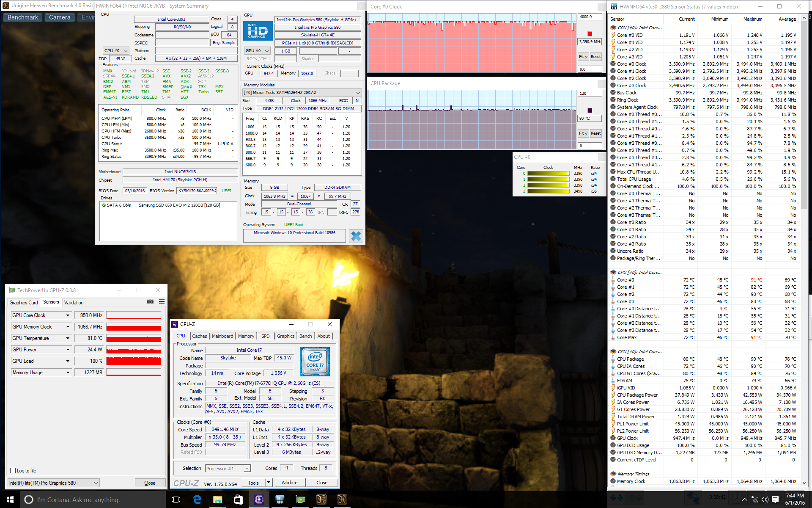The width and height of the screenshot is (812, 508).
Task: Show hidden system tray icons
Action: point(744,500)
